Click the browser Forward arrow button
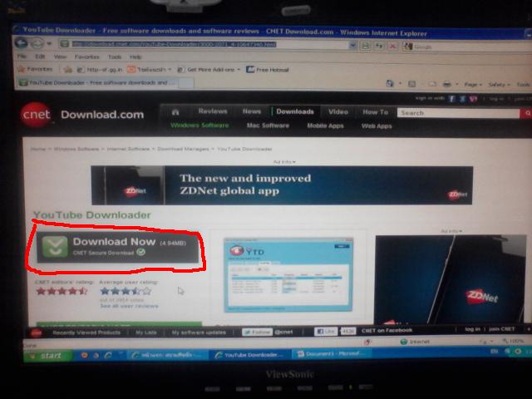This screenshot has height=399, width=532. point(37,44)
